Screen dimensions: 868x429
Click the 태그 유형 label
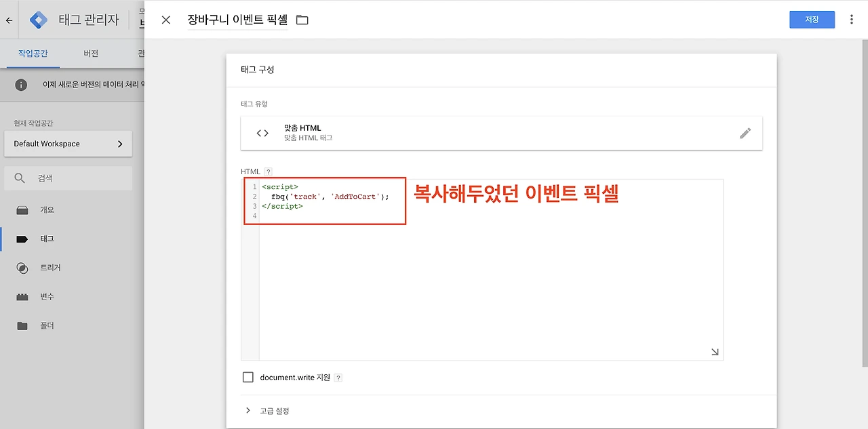(254, 104)
